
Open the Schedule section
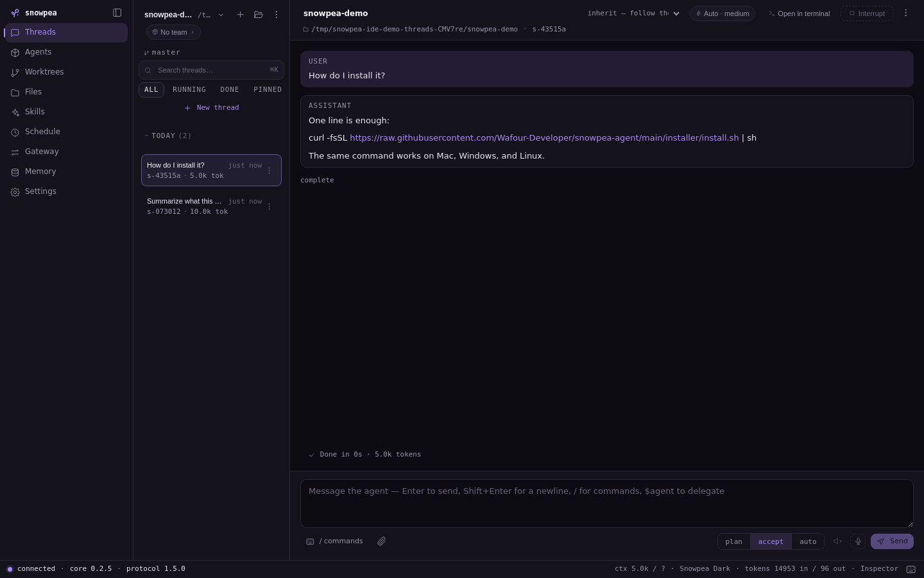(x=66, y=132)
